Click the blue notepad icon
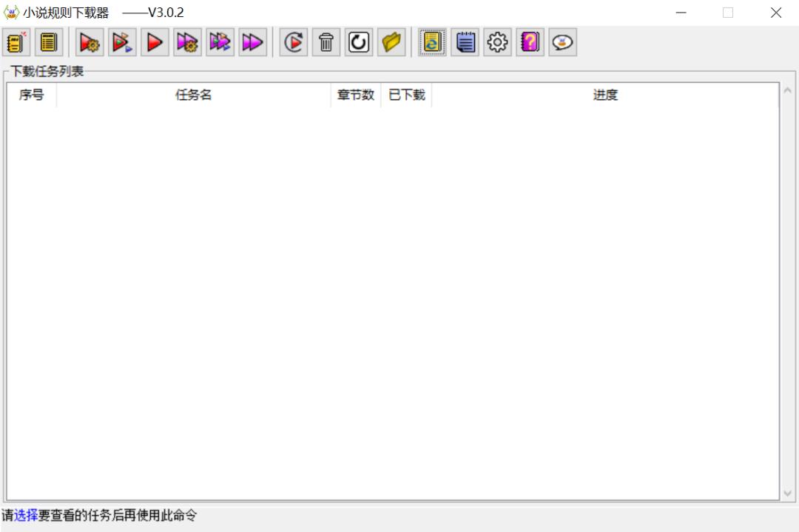The width and height of the screenshot is (799, 532). [x=465, y=42]
